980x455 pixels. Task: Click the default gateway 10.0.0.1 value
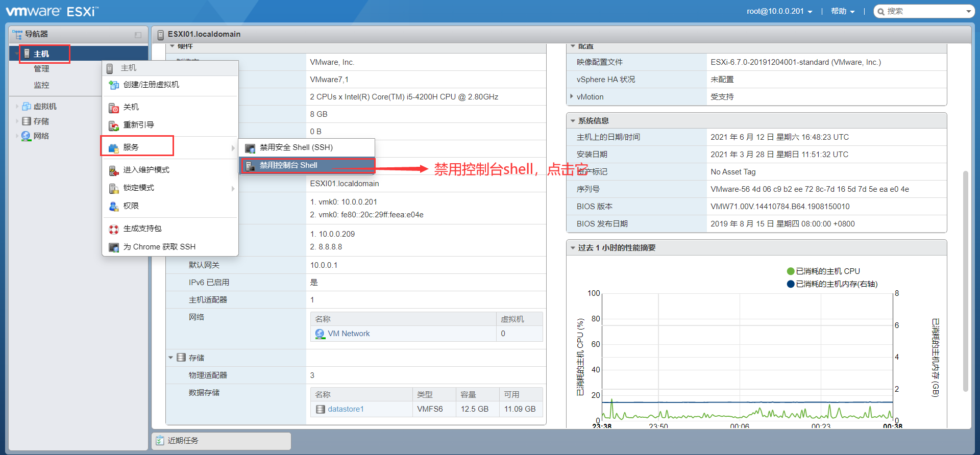pos(324,265)
